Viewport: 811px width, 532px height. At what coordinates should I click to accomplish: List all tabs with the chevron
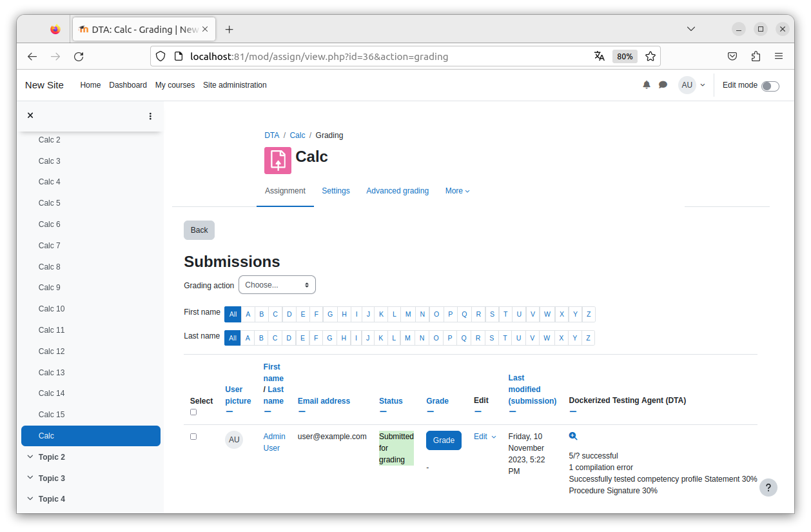(x=691, y=29)
